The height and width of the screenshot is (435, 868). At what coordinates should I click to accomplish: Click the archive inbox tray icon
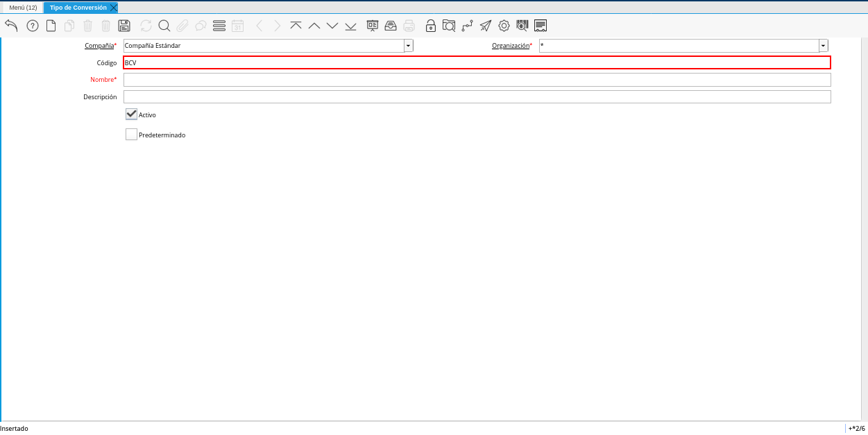point(391,26)
